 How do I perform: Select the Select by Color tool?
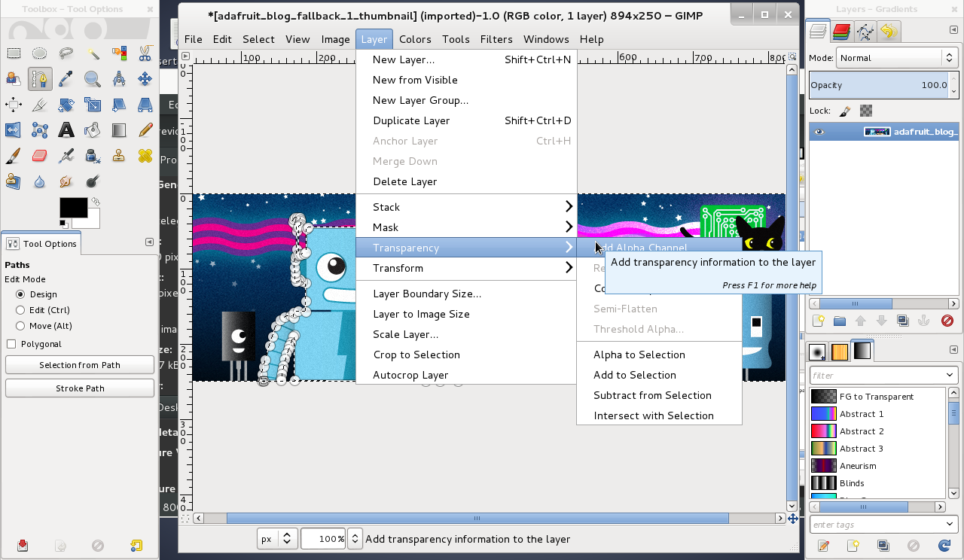click(119, 53)
